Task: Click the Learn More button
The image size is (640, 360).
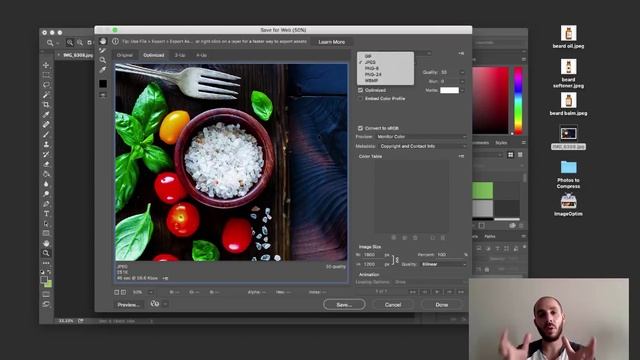Action: click(331, 42)
